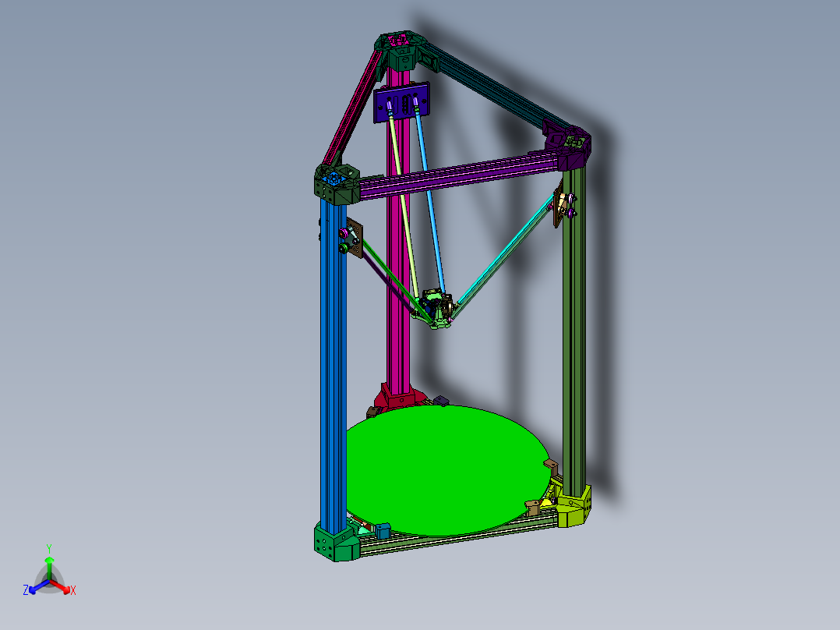Select the blue vertical column extrusion
This screenshot has height=630, width=840.
[334, 367]
